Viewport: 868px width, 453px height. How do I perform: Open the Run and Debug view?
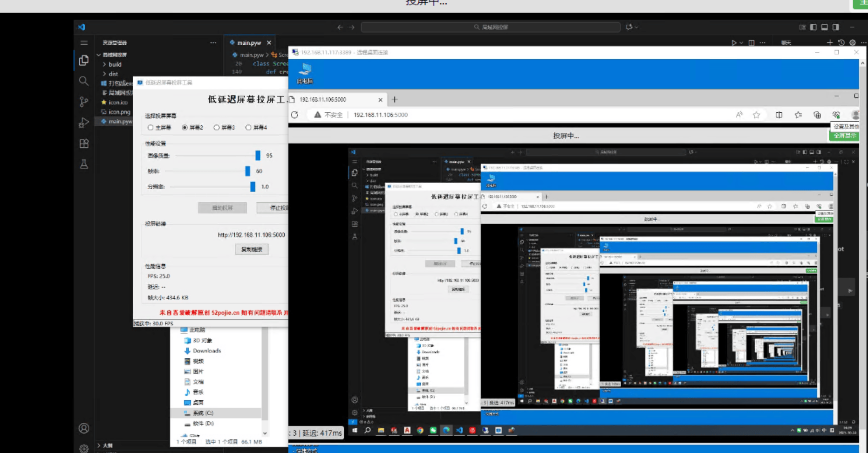[84, 123]
